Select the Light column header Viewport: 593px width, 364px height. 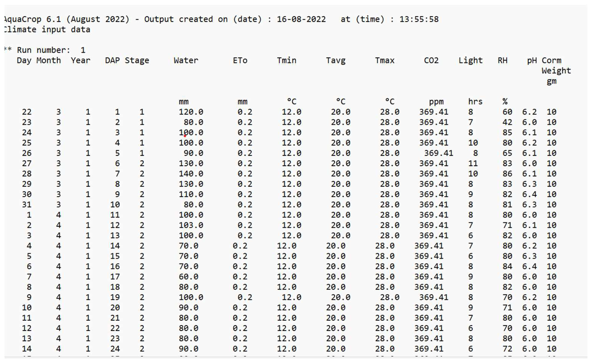tap(470, 61)
